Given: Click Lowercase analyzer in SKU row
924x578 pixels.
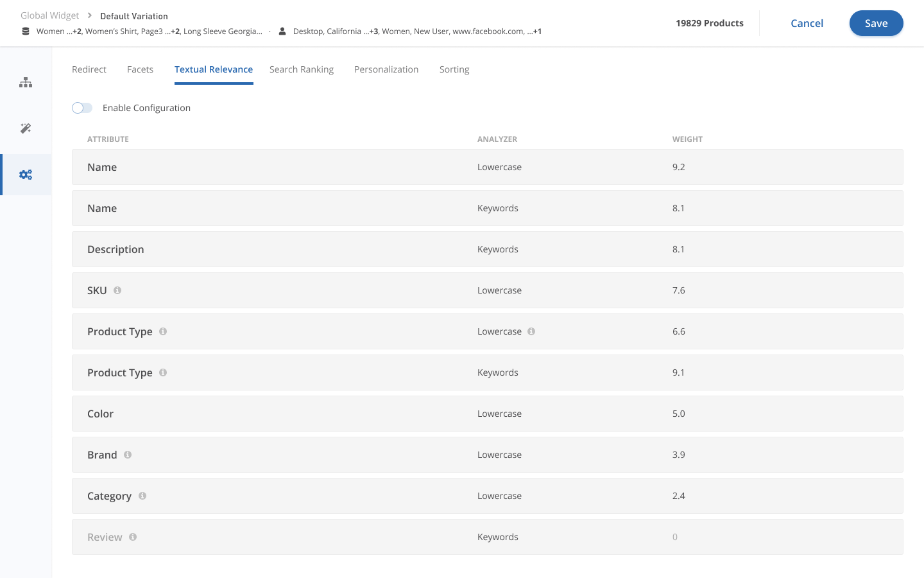Looking at the screenshot, I should click(499, 290).
